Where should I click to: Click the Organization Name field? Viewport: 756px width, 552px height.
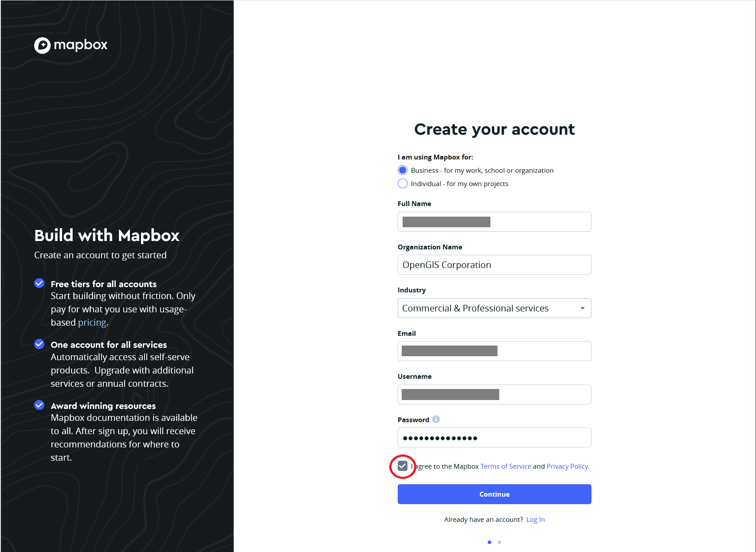[x=494, y=265]
